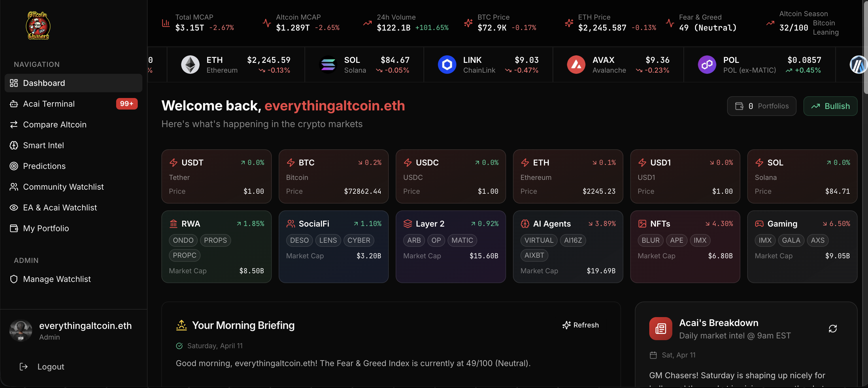
Task: Click the Community Watchlist people icon
Action: click(x=14, y=187)
